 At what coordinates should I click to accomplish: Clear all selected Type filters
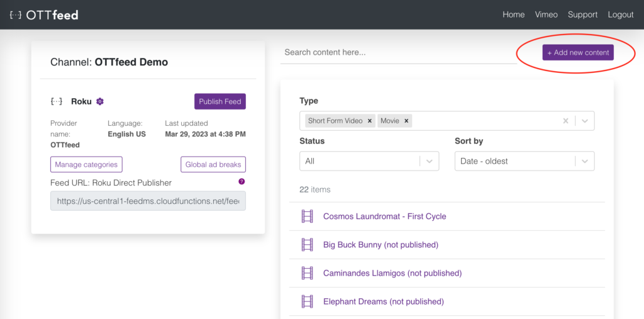(565, 121)
